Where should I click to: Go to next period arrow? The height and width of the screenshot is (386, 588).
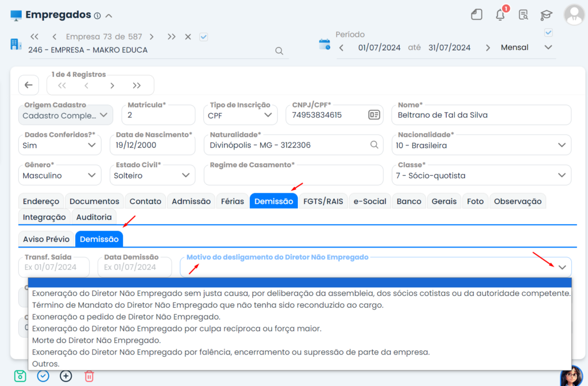coord(488,48)
